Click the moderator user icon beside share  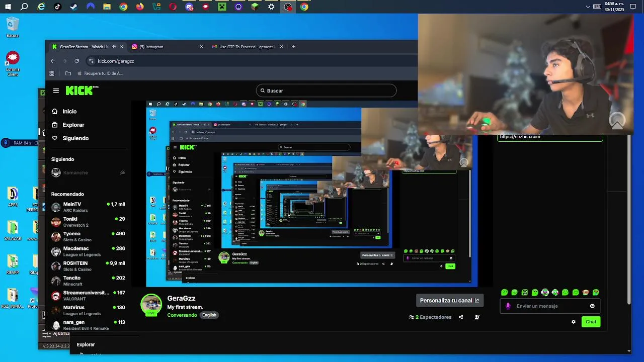477,317
